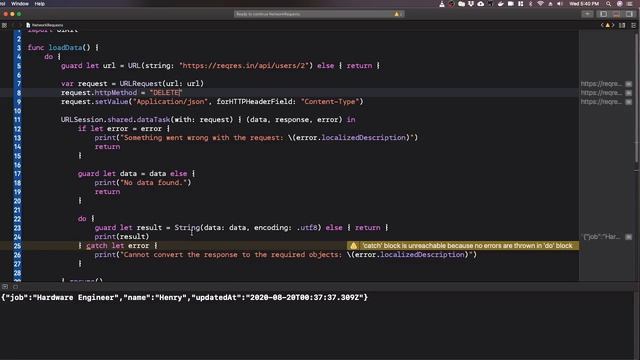The height and width of the screenshot is (360, 640).
Task: Toggle the debug area show/hide button
Action: [5, 287]
